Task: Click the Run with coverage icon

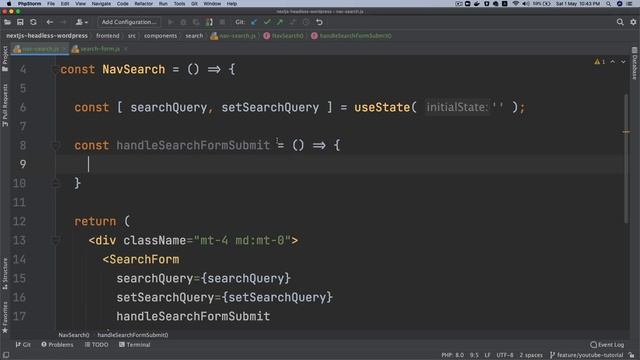Action: pyautogui.click(x=196, y=22)
